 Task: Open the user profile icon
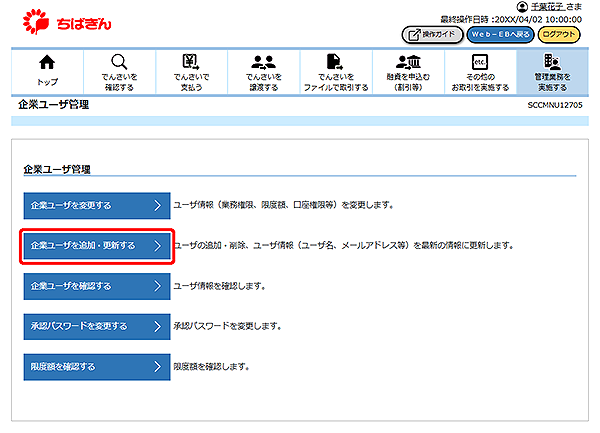[x=522, y=7]
